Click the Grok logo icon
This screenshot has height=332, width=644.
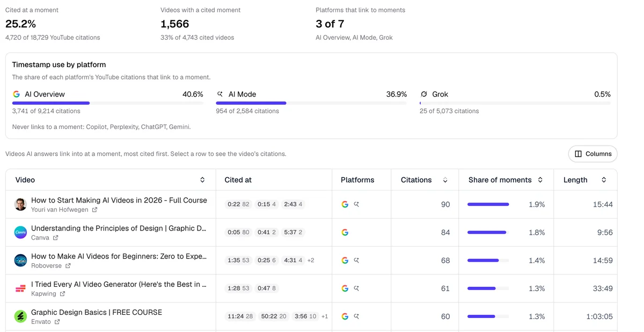[x=424, y=94]
